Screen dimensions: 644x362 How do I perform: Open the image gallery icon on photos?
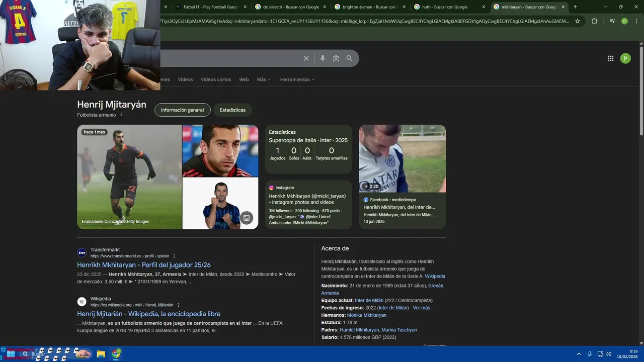click(246, 218)
